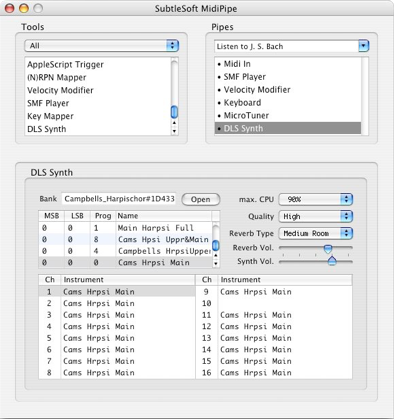The height and width of the screenshot is (419, 394).
Task: Click the LSB column header
Action: (77, 216)
